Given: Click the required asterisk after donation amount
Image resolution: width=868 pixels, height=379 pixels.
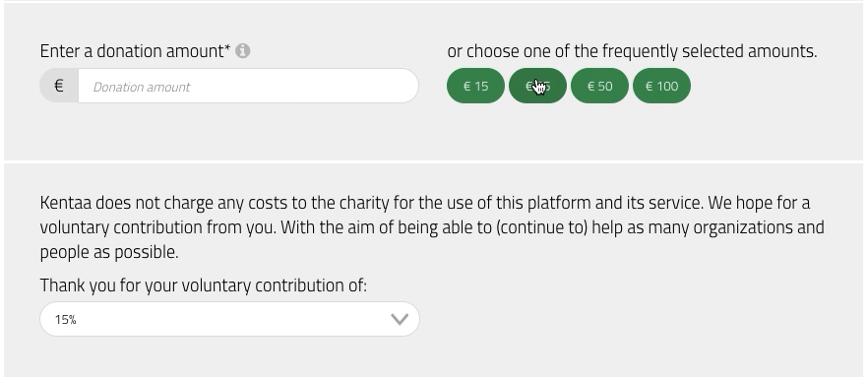Looking at the screenshot, I should (x=227, y=49).
